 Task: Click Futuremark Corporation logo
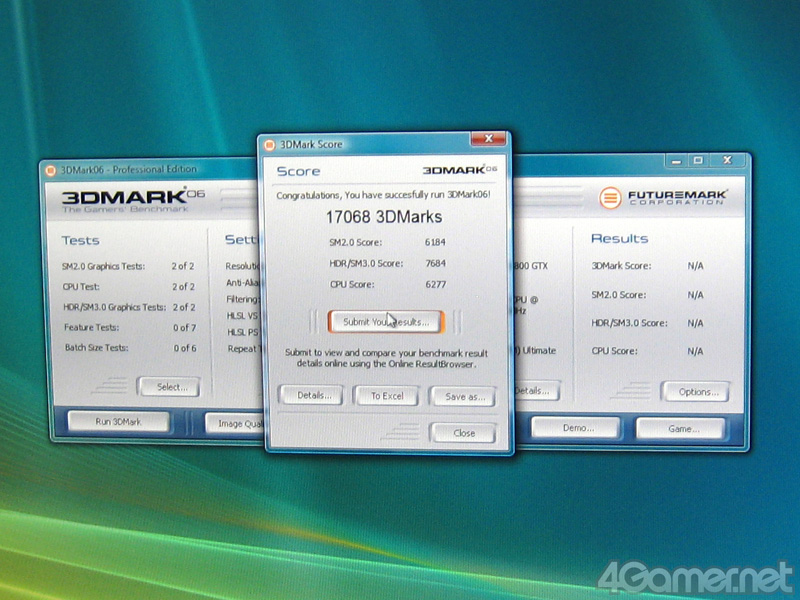pyautogui.click(x=663, y=197)
